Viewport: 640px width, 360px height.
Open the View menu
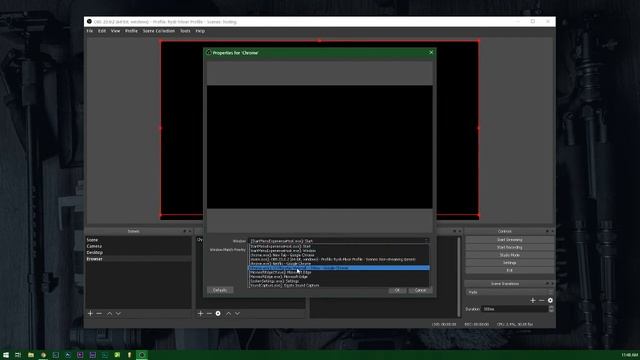pyautogui.click(x=116, y=31)
